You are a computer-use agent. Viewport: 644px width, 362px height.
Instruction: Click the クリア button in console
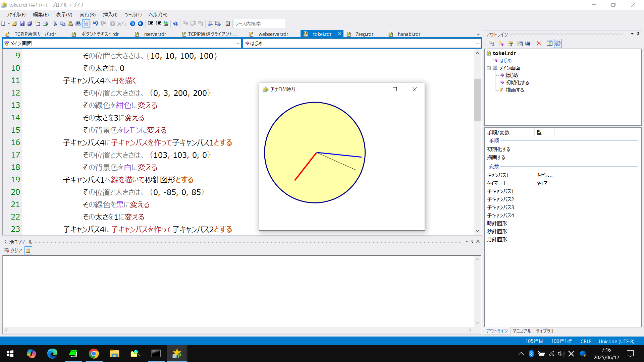coord(13,250)
